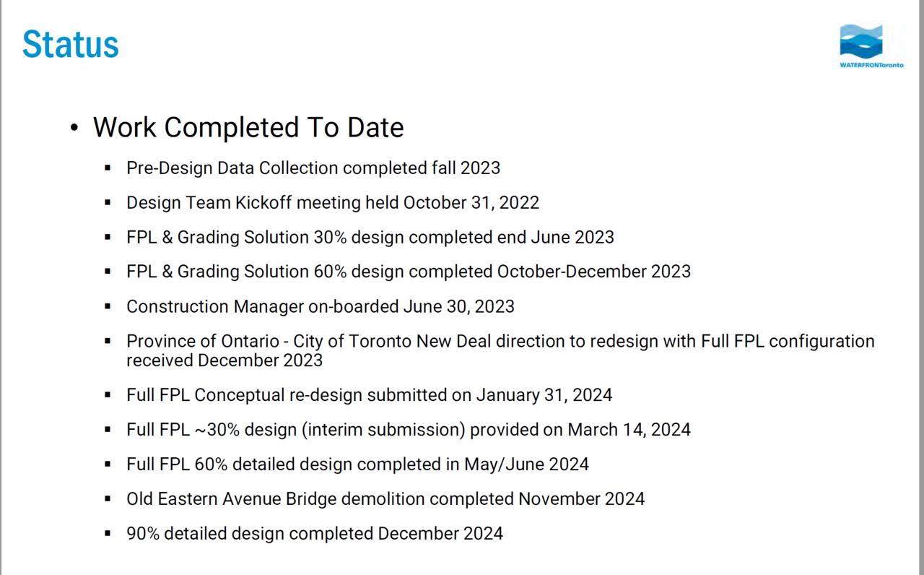
Task: Click the Status slide title
Action: coord(70,44)
